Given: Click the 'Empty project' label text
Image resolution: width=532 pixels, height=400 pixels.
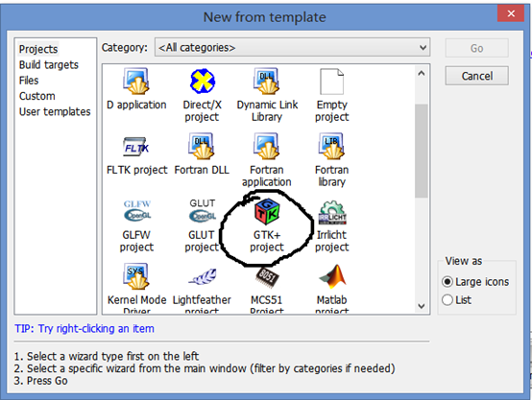Looking at the screenshot, I should (x=332, y=111).
